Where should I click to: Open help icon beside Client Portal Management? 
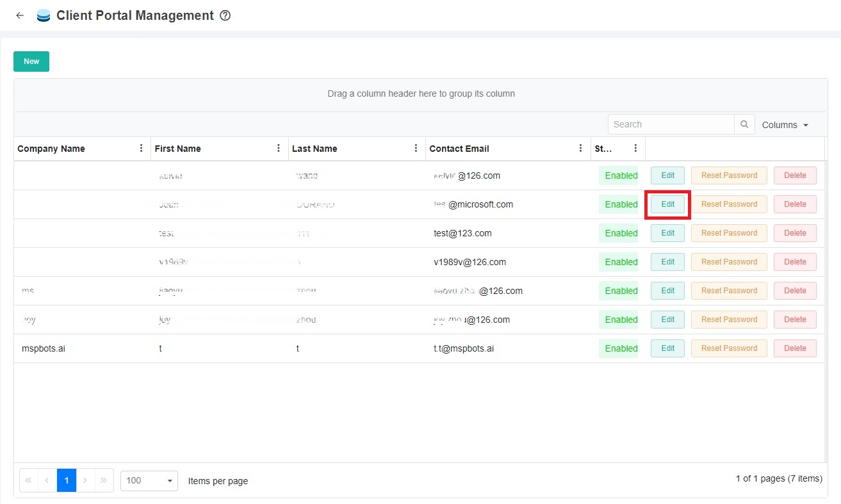tap(225, 15)
